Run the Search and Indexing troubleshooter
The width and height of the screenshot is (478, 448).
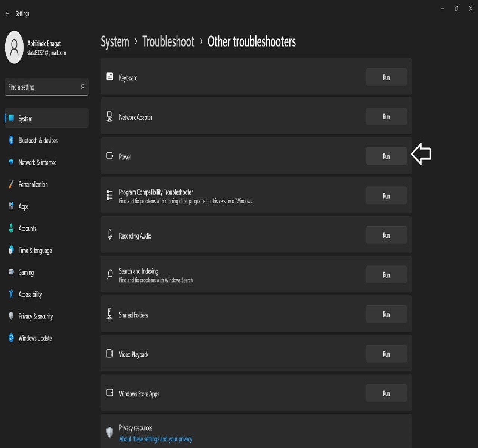click(387, 275)
